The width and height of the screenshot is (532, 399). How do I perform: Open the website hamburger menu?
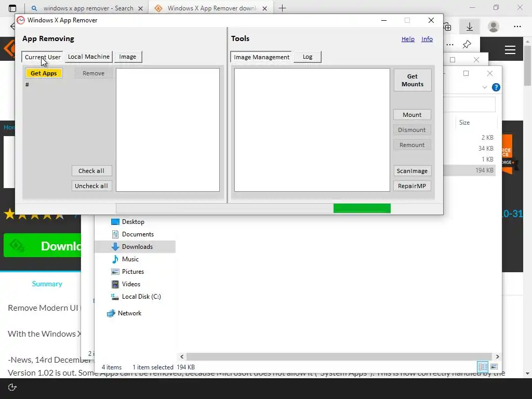pyautogui.click(x=510, y=50)
